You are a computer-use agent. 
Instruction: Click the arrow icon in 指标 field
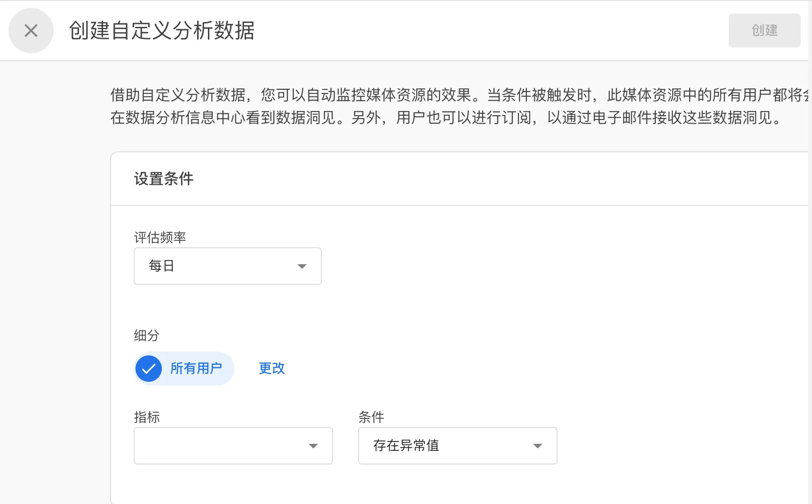[x=313, y=446]
